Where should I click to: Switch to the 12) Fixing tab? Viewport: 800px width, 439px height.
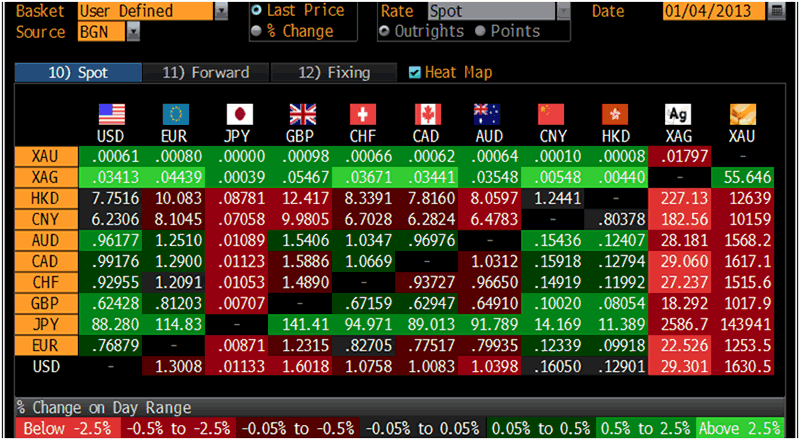(335, 73)
